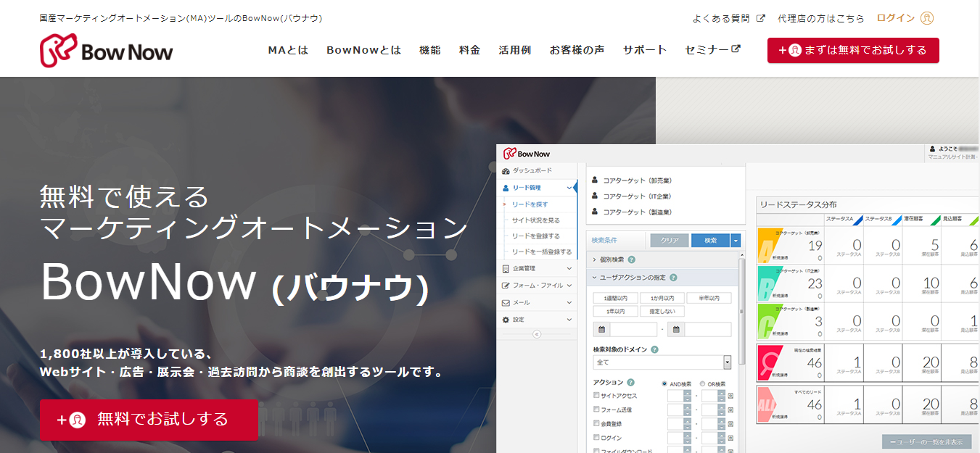Viewport: 980px width, 453px height.
Task: Click the dashboard gauge icon beside ダッシュボード
Action: click(x=506, y=171)
